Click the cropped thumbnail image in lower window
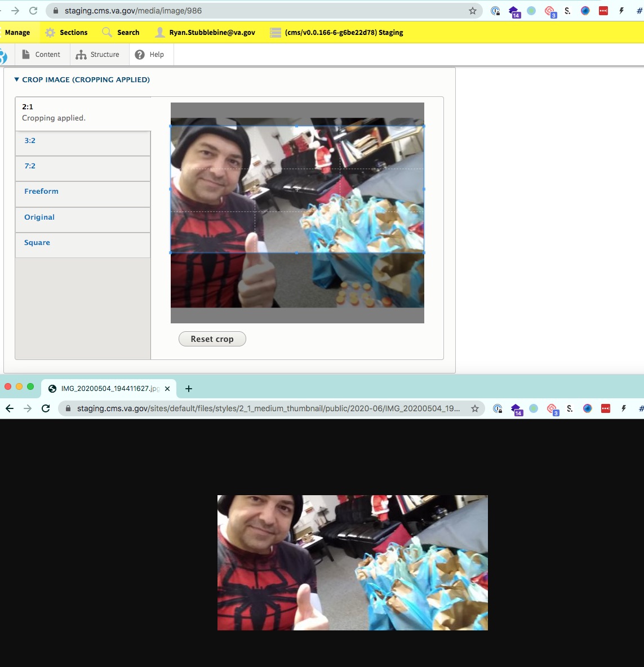The height and width of the screenshot is (667, 644). 353,562
